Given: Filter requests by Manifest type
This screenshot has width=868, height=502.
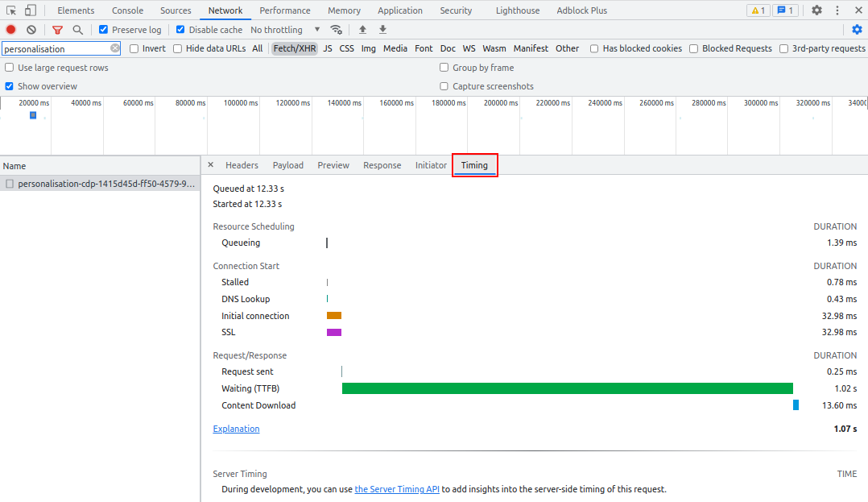Looking at the screenshot, I should [x=531, y=49].
